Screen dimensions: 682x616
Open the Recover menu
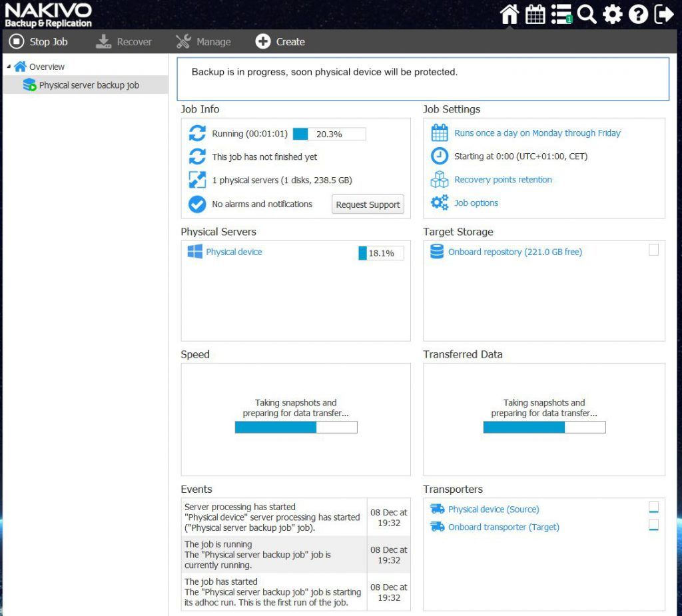pyautogui.click(x=123, y=42)
